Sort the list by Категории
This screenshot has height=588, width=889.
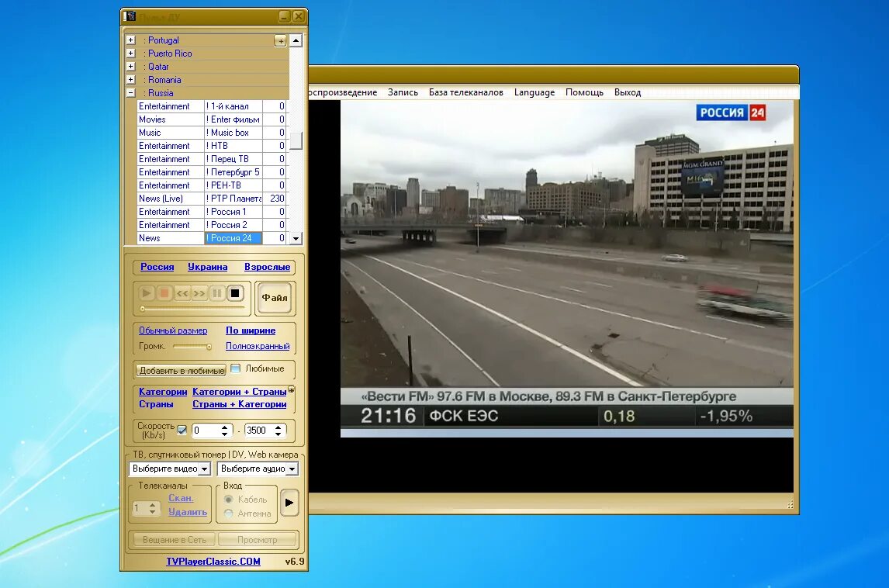coord(163,392)
